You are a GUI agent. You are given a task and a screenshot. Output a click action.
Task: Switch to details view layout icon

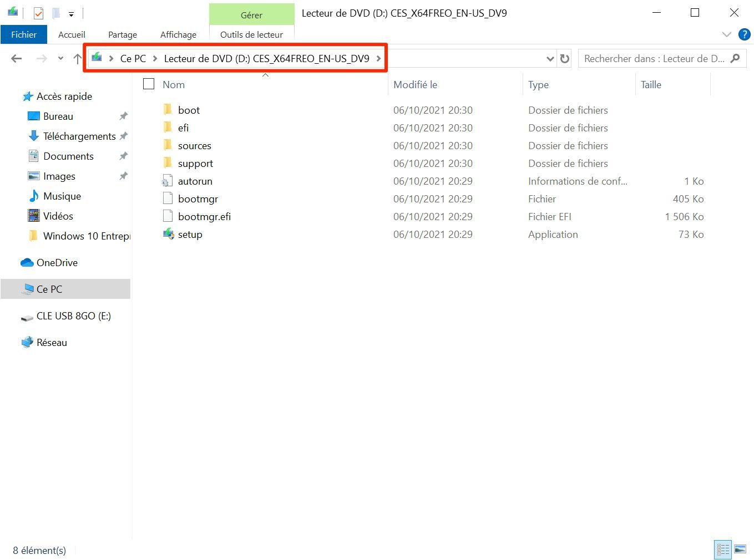(x=723, y=549)
